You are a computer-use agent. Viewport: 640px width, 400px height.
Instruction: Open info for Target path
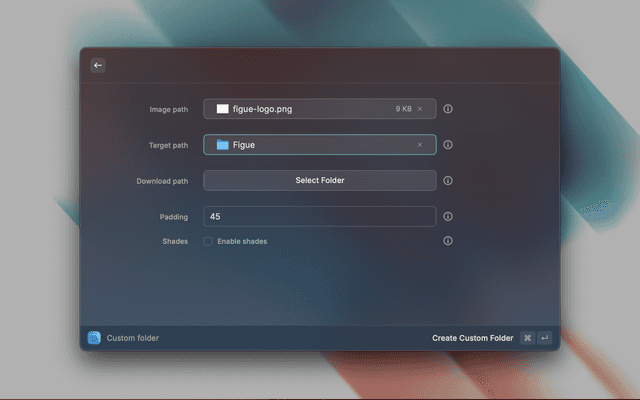coord(448,145)
